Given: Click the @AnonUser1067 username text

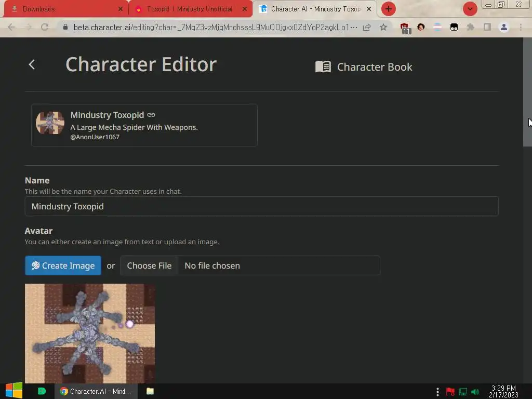Looking at the screenshot, I should pos(95,137).
